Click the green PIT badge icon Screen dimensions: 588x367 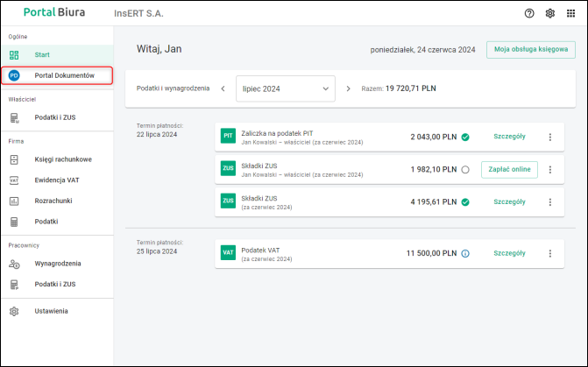click(228, 136)
